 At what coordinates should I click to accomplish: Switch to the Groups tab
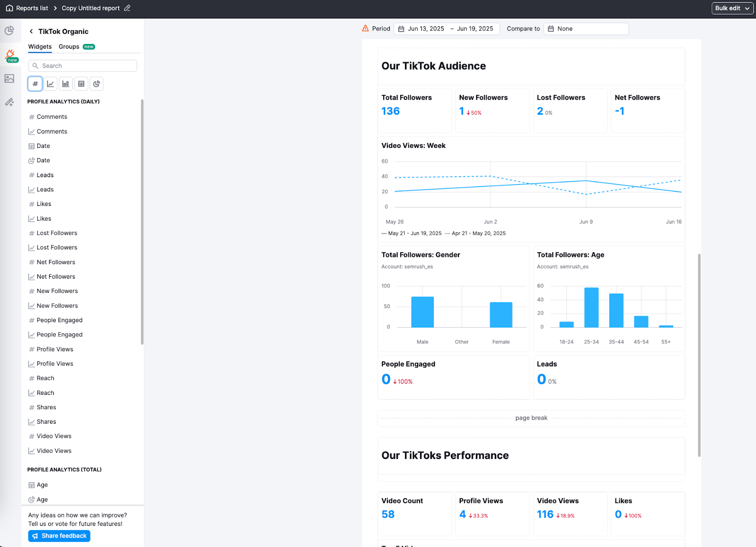click(x=69, y=46)
